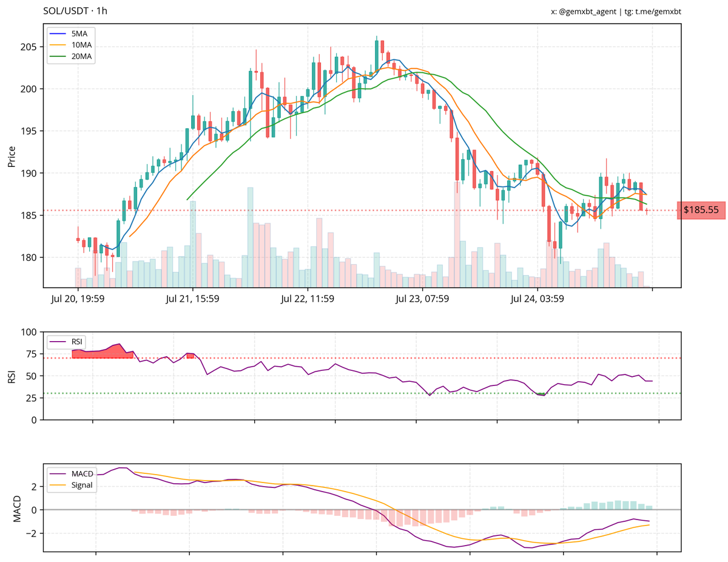Image resolution: width=728 pixels, height=562 pixels.
Task: Click the 195 price axis tick label
Action: coord(30,131)
